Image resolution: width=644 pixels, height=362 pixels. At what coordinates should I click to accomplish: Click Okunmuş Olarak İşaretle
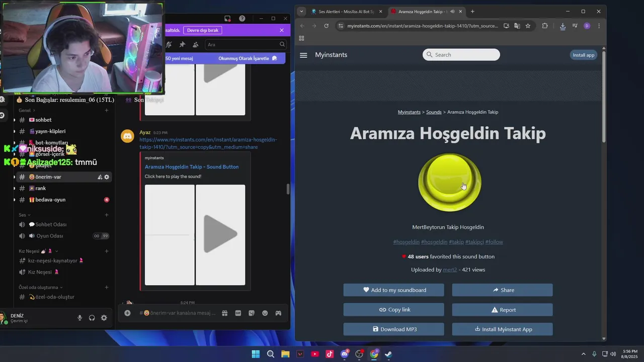click(x=248, y=58)
